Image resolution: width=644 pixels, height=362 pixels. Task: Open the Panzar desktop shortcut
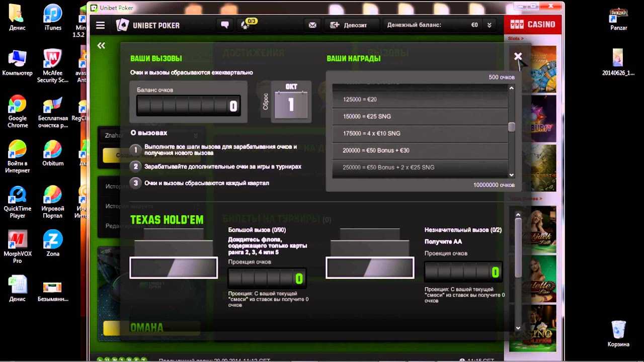tap(618, 19)
